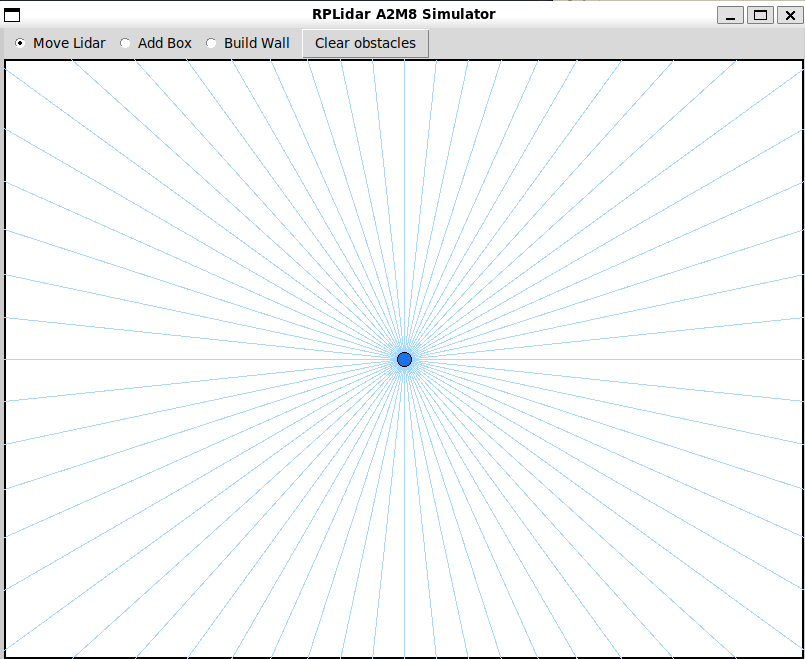Click the blue lidar sensor dot

click(x=405, y=359)
